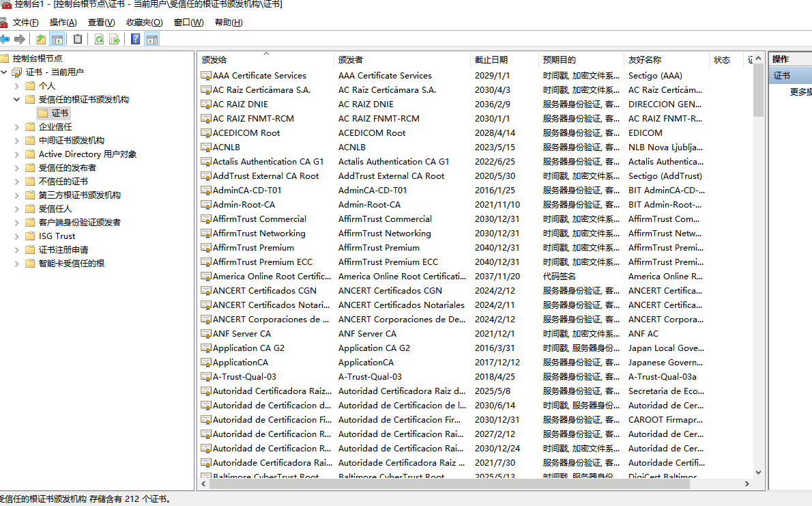The width and height of the screenshot is (812, 506).
Task: Sort by the 截止日期 column header
Action: [491, 60]
